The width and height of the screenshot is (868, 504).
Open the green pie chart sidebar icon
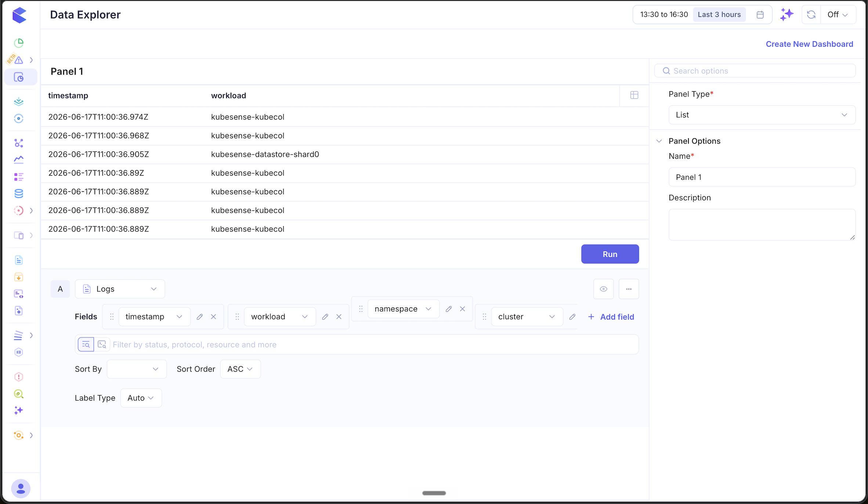click(x=19, y=43)
